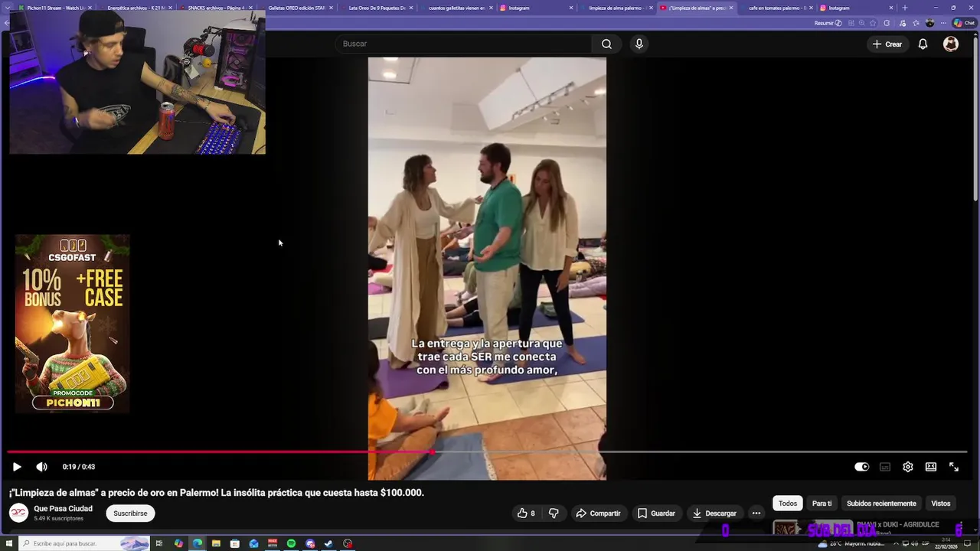Save video with the Guardar button
The width and height of the screenshot is (980, 551).
[x=656, y=514]
